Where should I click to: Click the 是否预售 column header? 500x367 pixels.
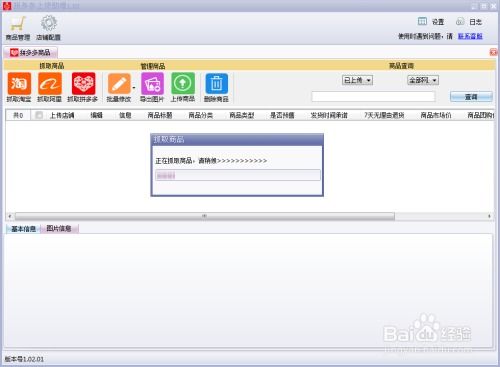click(x=282, y=115)
